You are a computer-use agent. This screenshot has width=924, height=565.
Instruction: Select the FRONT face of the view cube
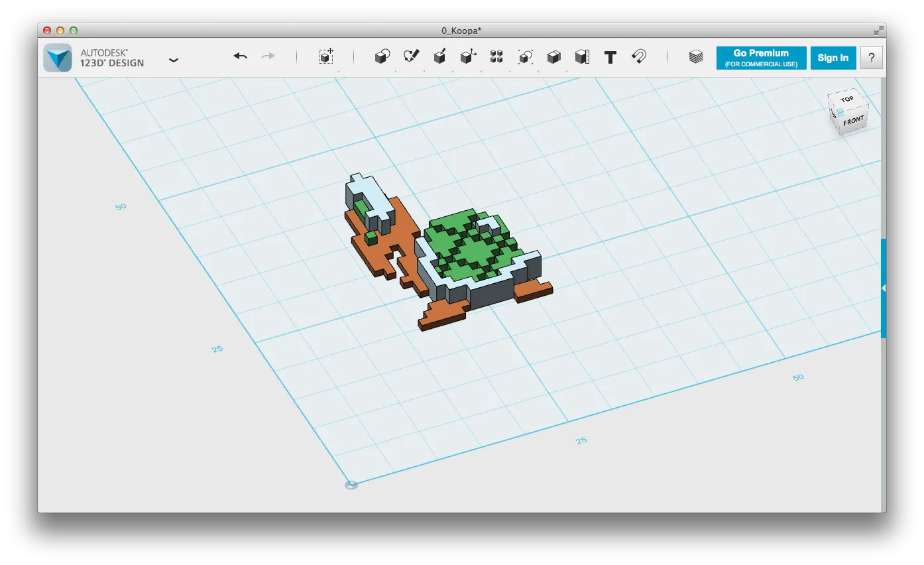click(x=853, y=121)
